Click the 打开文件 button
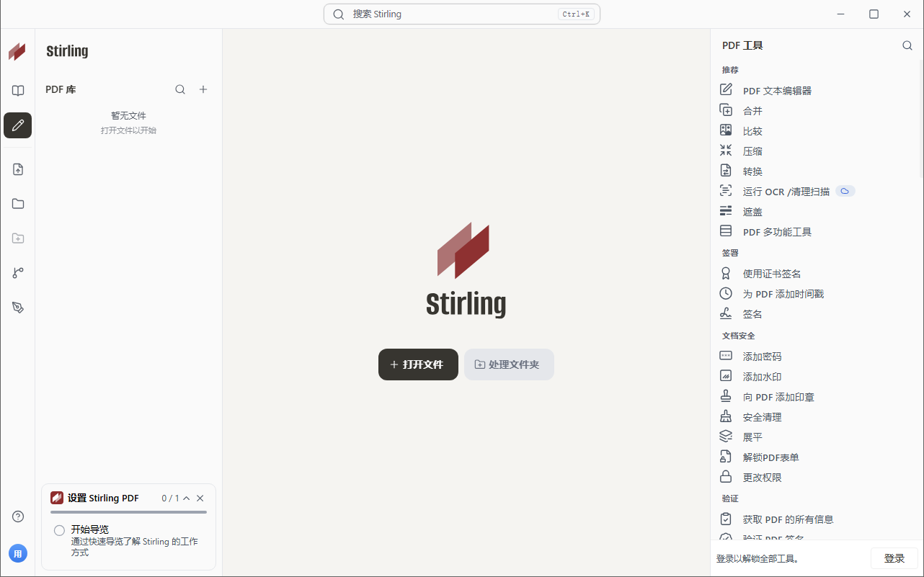 pos(418,364)
